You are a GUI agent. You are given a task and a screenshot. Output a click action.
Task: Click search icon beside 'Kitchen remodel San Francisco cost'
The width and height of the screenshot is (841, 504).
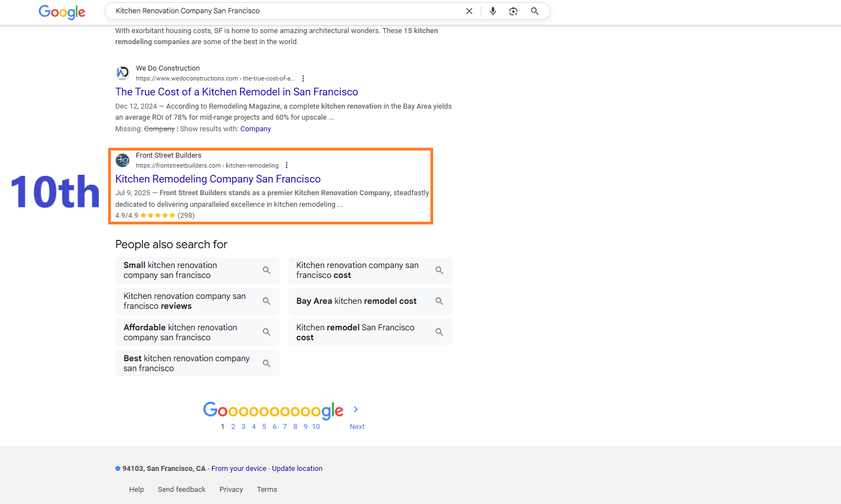(439, 332)
